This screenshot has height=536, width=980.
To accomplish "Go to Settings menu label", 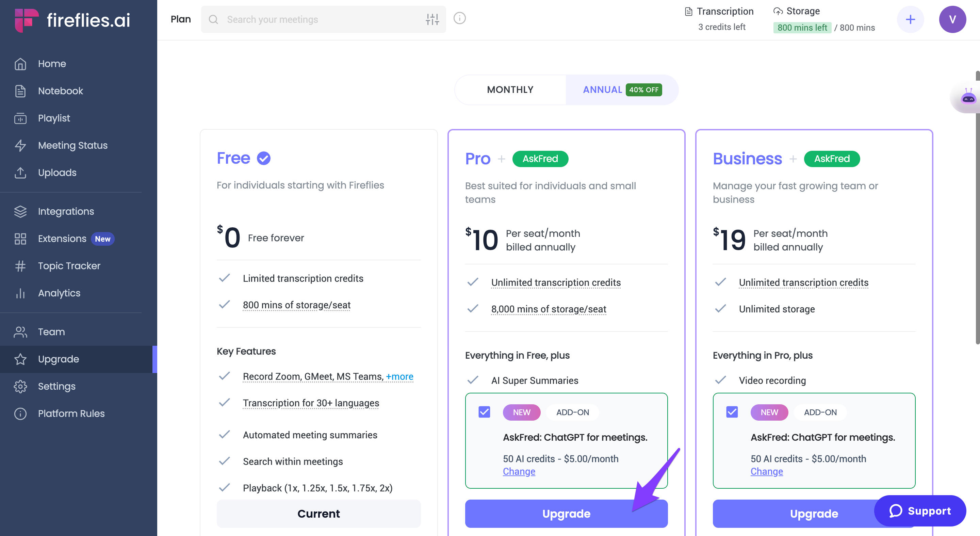I will tap(57, 387).
